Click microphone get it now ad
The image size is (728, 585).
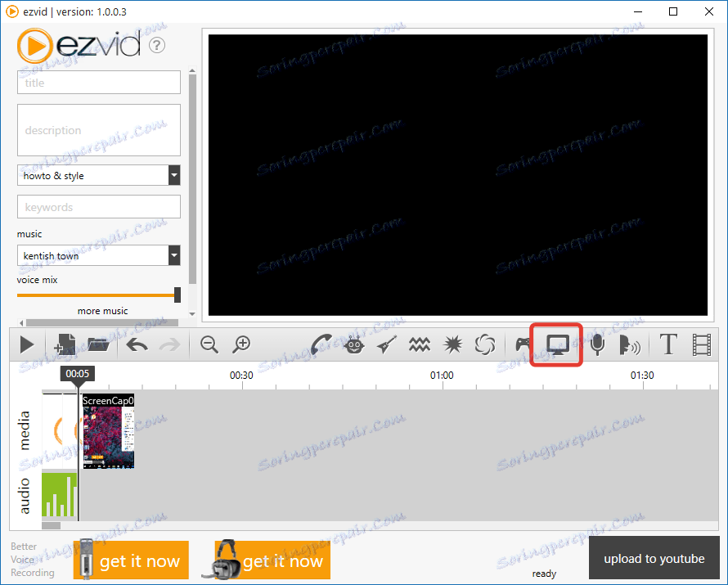tap(131, 560)
